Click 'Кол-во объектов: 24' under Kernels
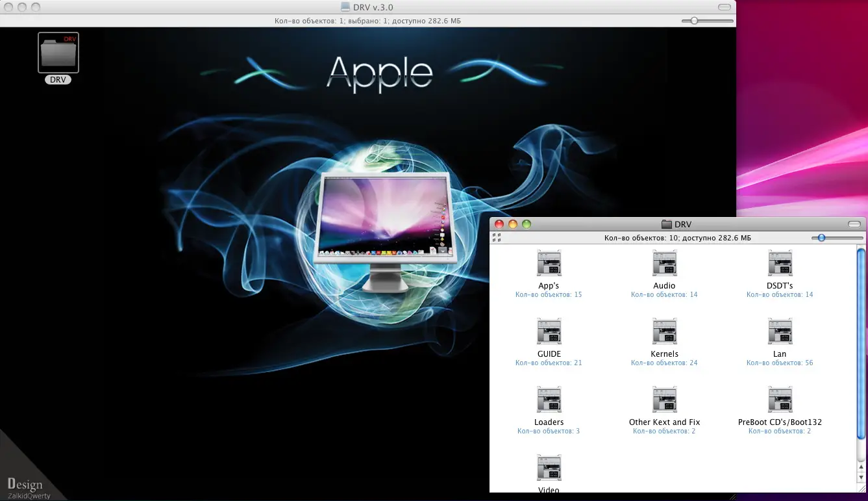868x501 pixels. pos(664,363)
